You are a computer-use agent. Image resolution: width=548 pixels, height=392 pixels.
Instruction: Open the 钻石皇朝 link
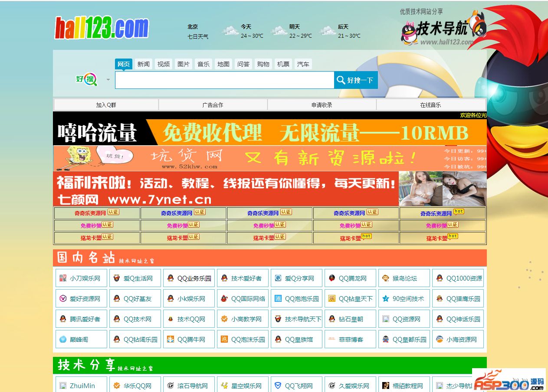(351, 319)
